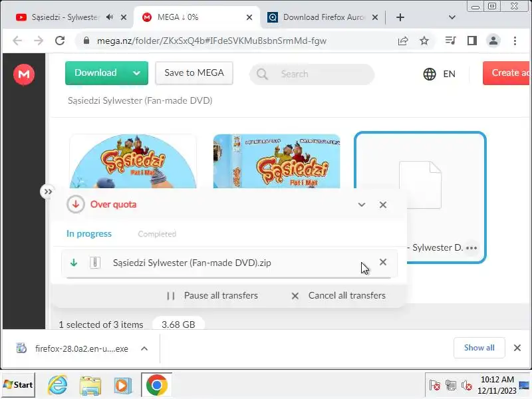532x399 pixels.
Task: Toggle the Chrome side panel
Action: 472,41
